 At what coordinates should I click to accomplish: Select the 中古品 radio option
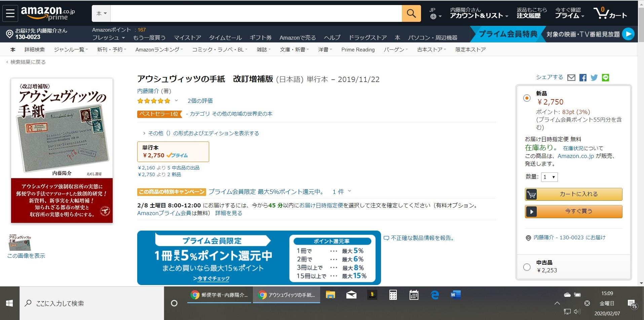(x=527, y=267)
